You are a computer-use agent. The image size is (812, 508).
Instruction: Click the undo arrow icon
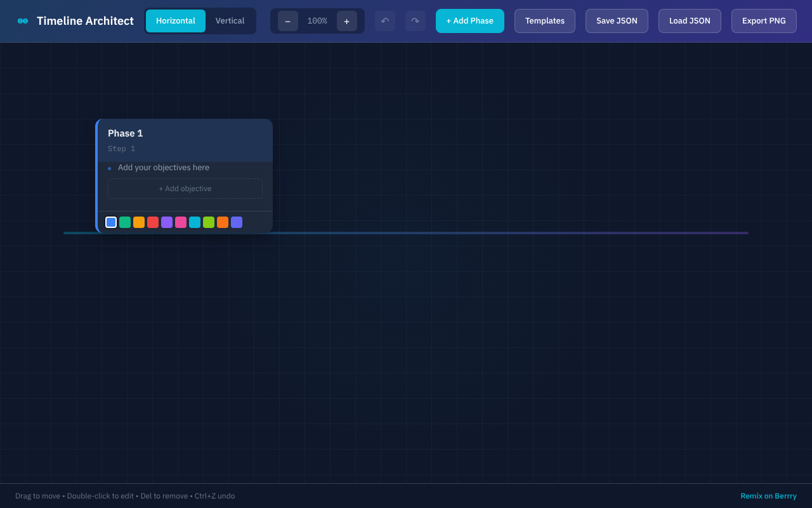tap(384, 20)
